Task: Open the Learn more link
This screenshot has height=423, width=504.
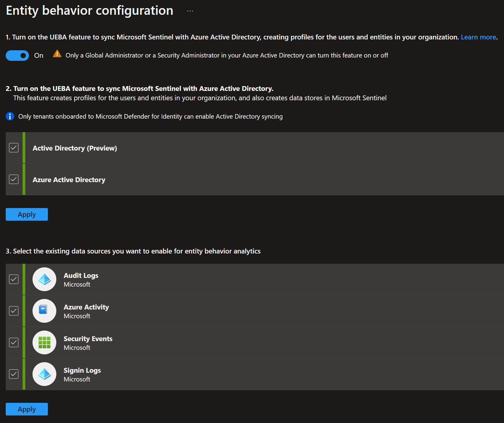Action: point(478,37)
